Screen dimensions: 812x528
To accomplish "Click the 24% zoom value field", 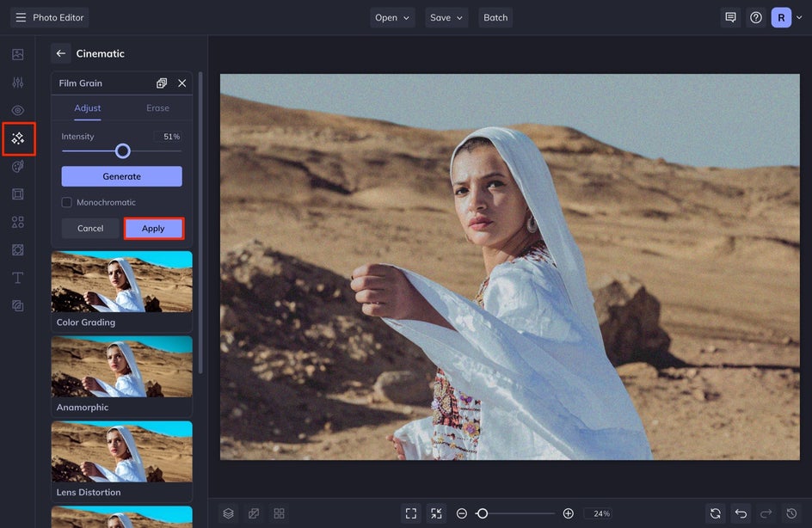I will (599, 513).
